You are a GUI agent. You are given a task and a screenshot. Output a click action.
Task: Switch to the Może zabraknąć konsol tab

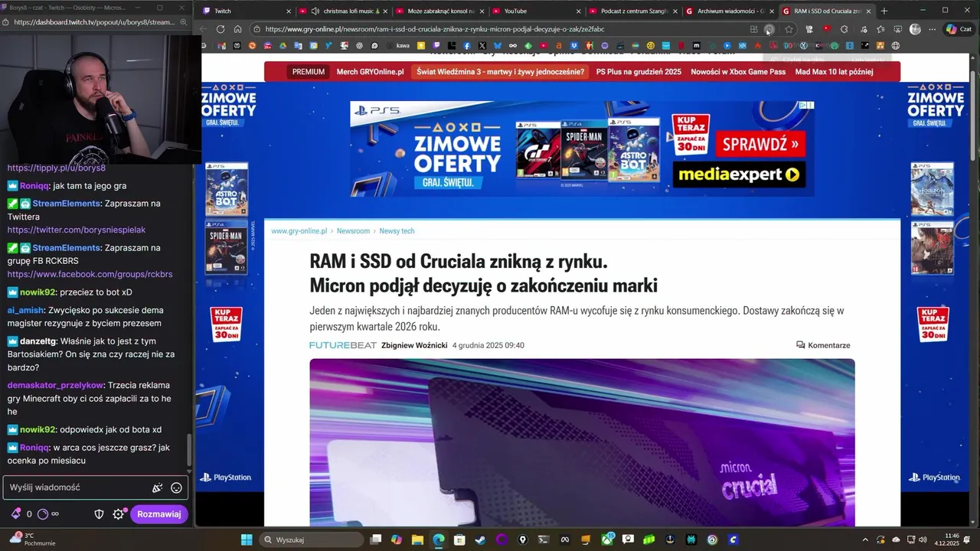click(x=439, y=11)
